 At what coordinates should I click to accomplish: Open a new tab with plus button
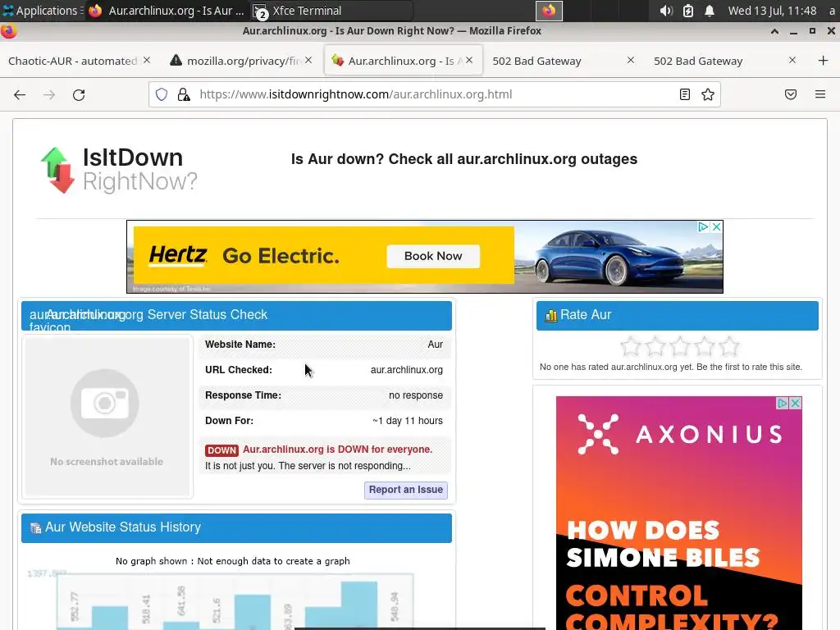pyautogui.click(x=824, y=61)
